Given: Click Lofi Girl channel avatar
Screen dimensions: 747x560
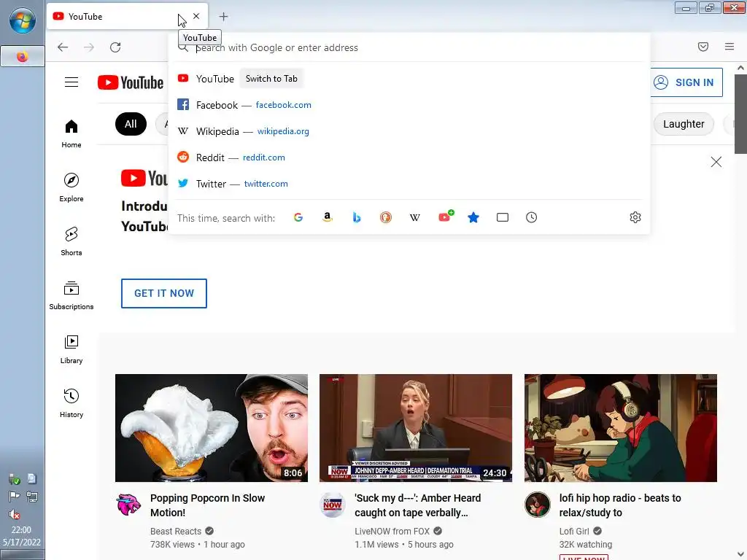Looking at the screenshot, I should 538,505.
